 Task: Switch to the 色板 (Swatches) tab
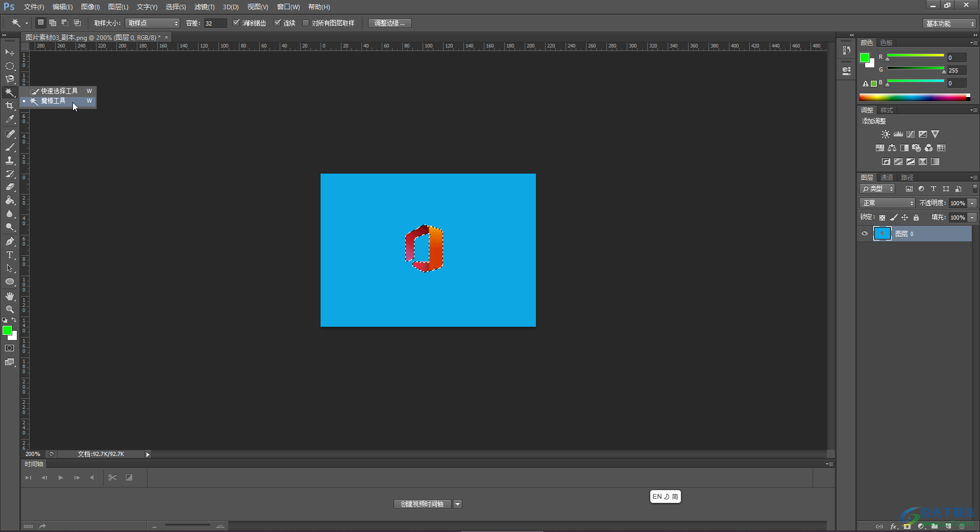[x=887, y=43]
